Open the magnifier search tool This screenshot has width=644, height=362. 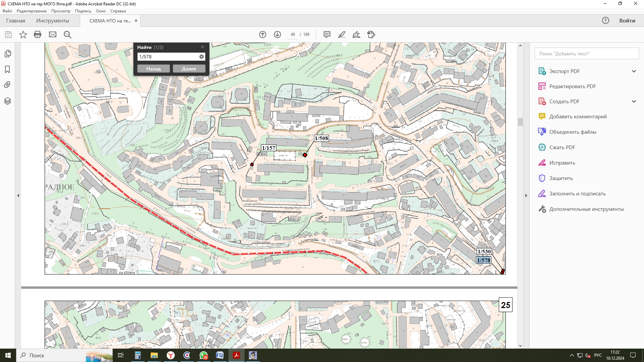click(67, 35)
